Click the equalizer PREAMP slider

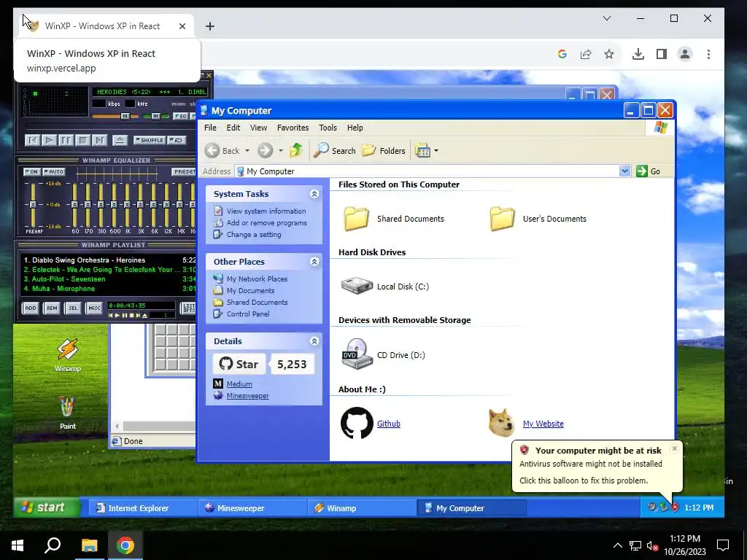click(33, 205)
